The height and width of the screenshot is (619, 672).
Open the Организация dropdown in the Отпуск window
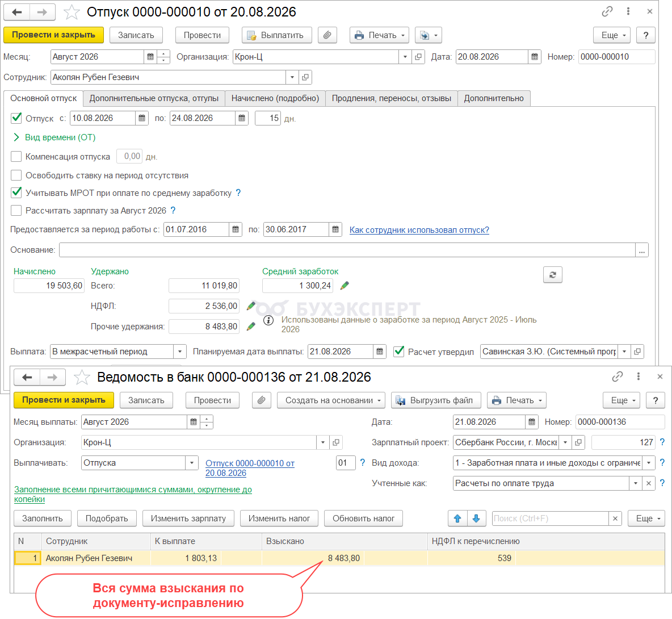[405, 57]
